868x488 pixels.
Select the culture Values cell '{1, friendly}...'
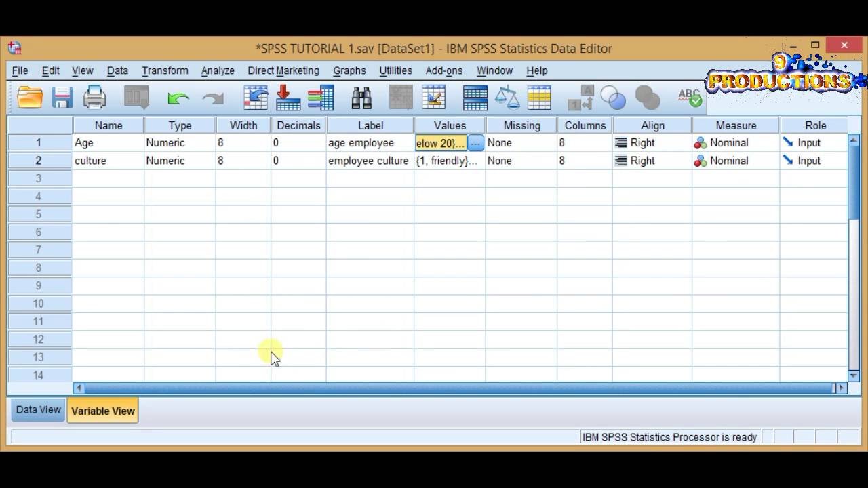tap(450, 161)
